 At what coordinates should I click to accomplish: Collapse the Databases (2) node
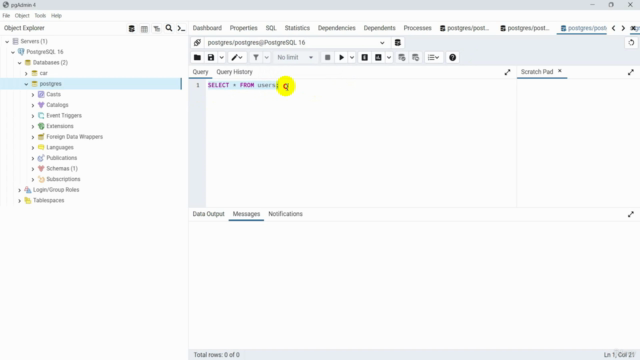point(20,63)
